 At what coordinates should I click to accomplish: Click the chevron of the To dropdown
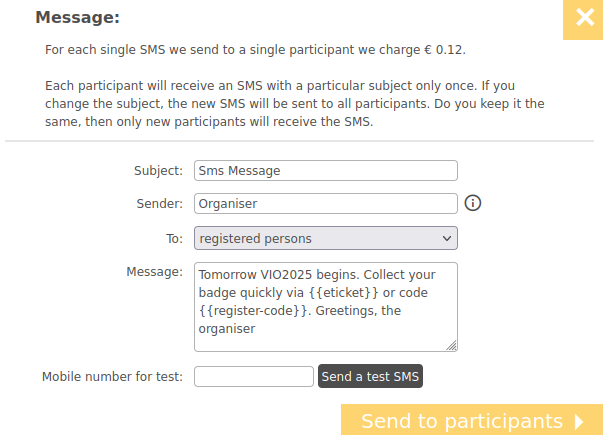pos(446,238)
